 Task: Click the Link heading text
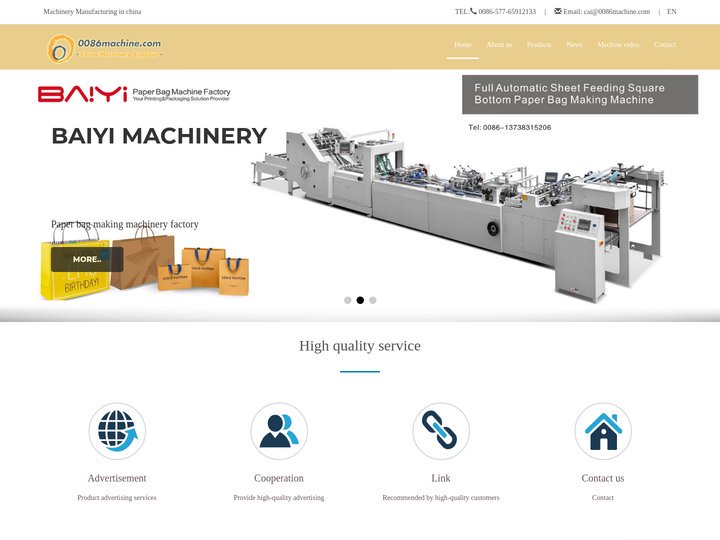(x=441, y=478)
